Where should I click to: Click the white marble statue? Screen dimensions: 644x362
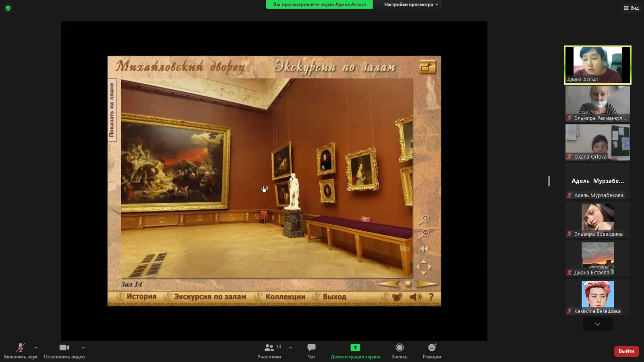pyautogui.click(x=294, y=191)
